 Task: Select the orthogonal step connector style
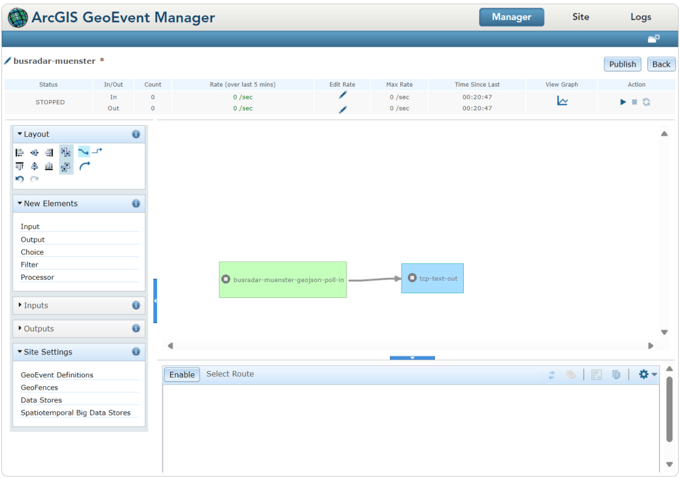coord(97,151)
